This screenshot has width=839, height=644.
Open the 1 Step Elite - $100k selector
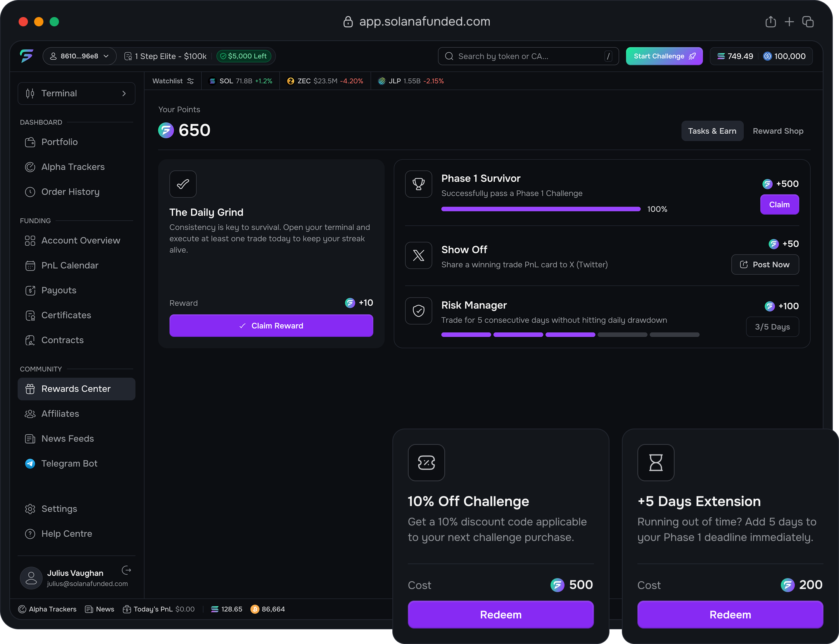[x=166, y=56]
